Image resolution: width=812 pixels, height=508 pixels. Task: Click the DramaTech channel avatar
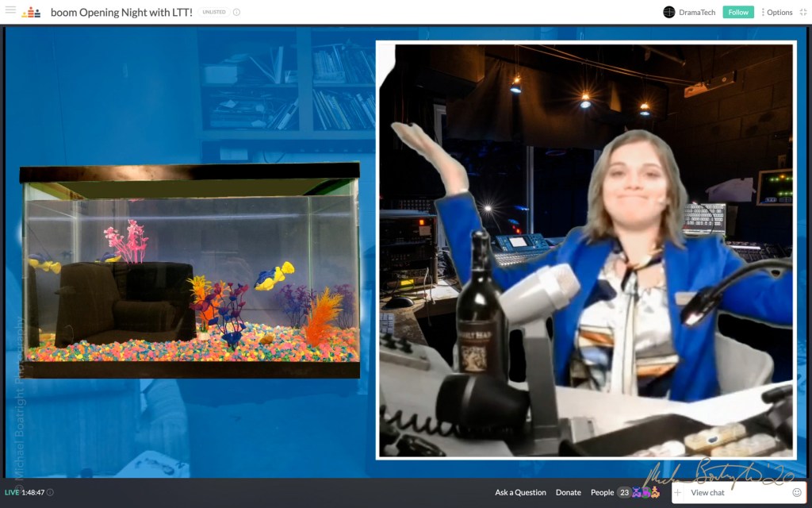[x=668, y=12]
